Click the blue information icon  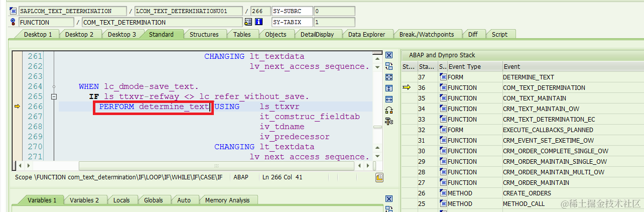(259, 22)
